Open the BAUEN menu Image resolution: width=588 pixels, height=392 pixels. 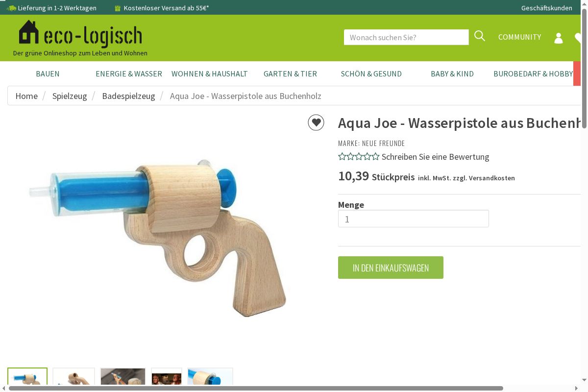(x=48, y=73)
